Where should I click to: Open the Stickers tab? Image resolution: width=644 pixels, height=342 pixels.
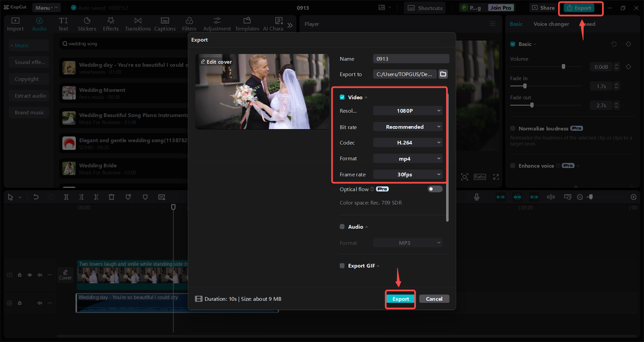[87, 24]
